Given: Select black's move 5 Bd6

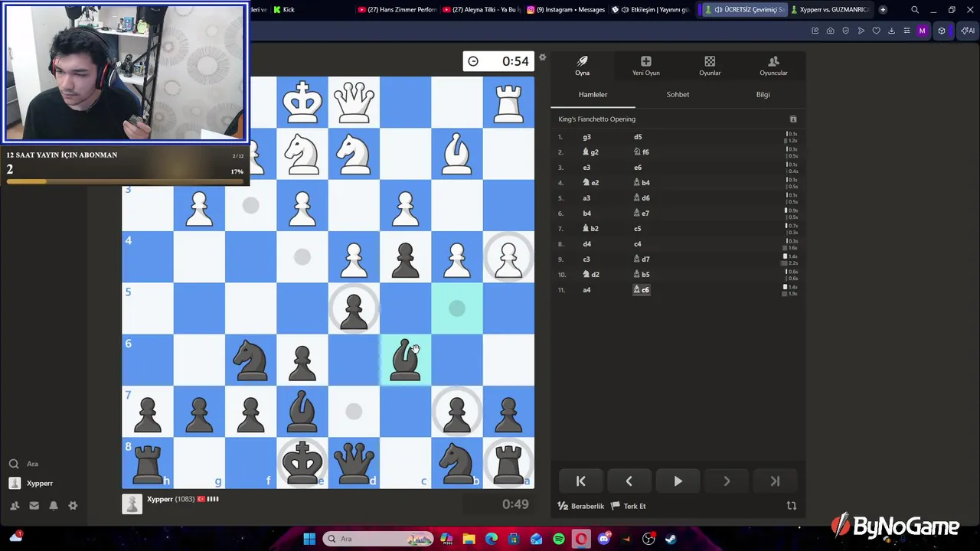Looking at the screenshot, I should pos(642,198).
